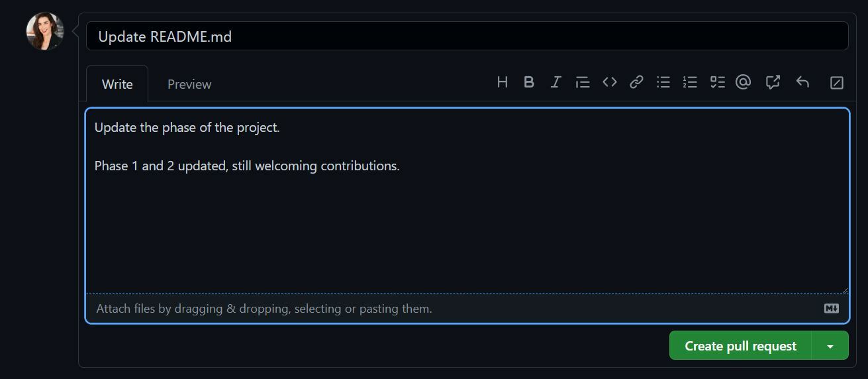
Task: Mention a user with the @ icon
Action: coord(744,82)
